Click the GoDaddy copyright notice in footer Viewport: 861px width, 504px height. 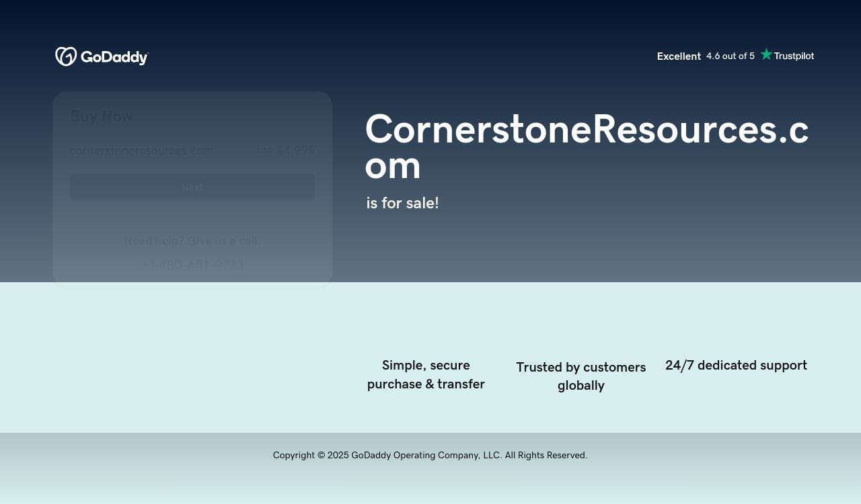(430, 456)
